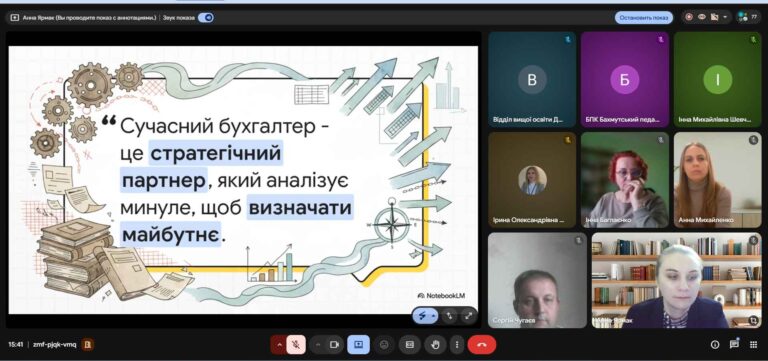Click the grey В avatar
The width and height of the screenshot is (768, 361).
532,80
